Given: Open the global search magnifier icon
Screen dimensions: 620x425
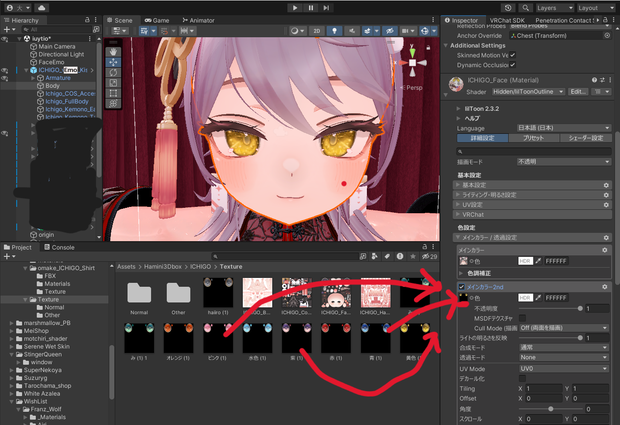Looking at the screenshot, I should [525, 8].
